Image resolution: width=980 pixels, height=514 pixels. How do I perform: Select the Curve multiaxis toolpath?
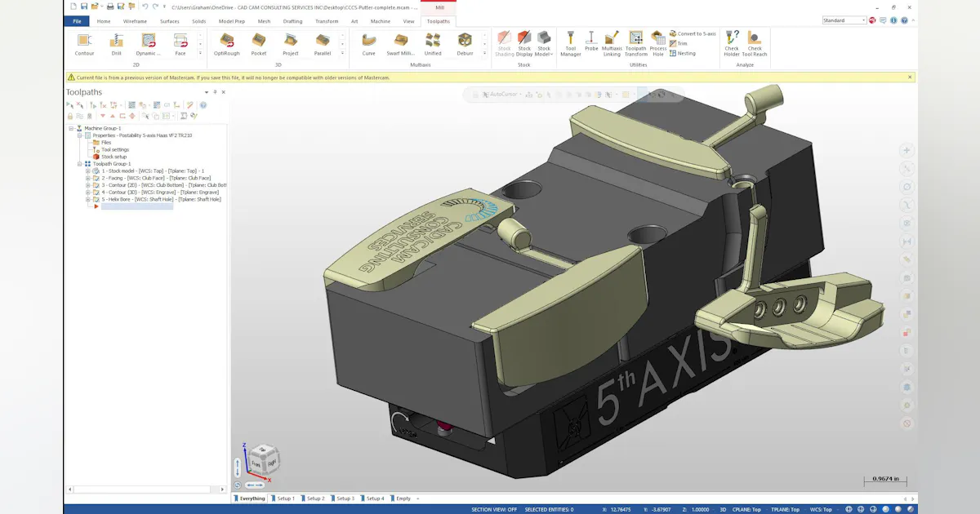[369, 44]
